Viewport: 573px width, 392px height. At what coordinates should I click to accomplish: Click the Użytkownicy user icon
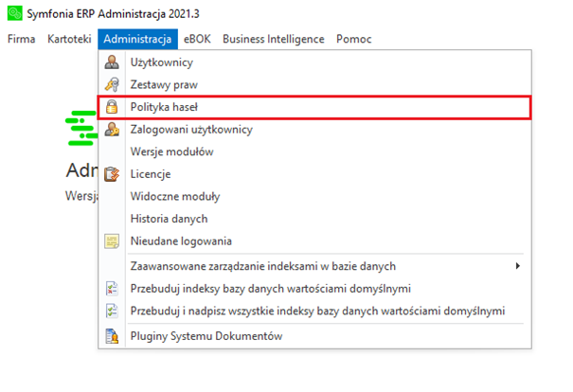[112, 62]
